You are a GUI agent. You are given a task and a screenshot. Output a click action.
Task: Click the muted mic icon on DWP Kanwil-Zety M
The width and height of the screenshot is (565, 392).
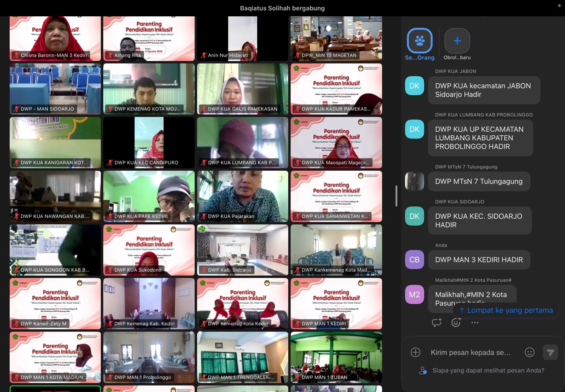coord(16,324)
